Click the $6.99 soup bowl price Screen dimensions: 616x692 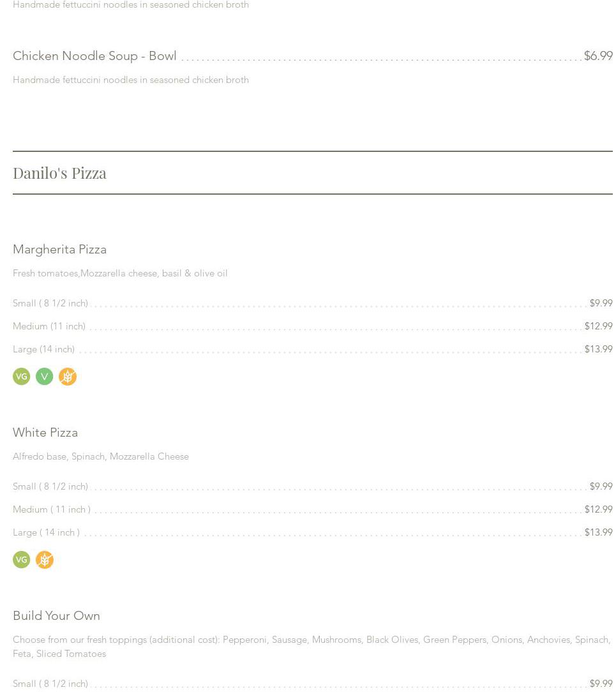point(597,56)
